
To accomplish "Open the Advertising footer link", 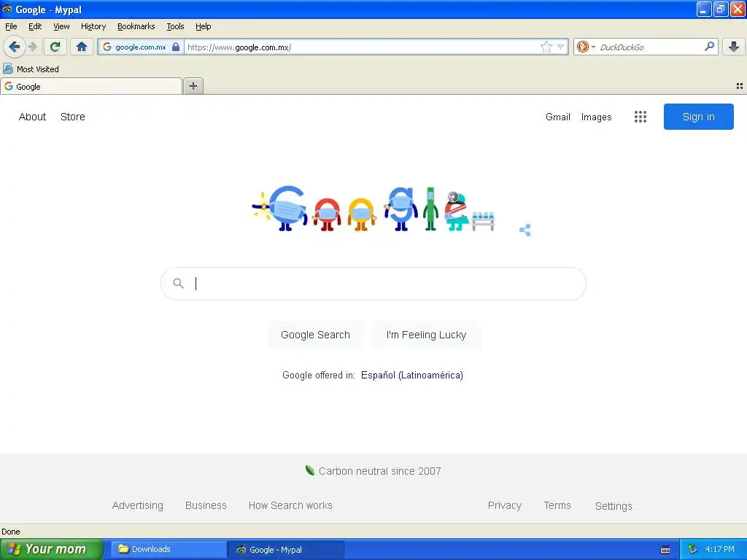I will pos(138,505).
